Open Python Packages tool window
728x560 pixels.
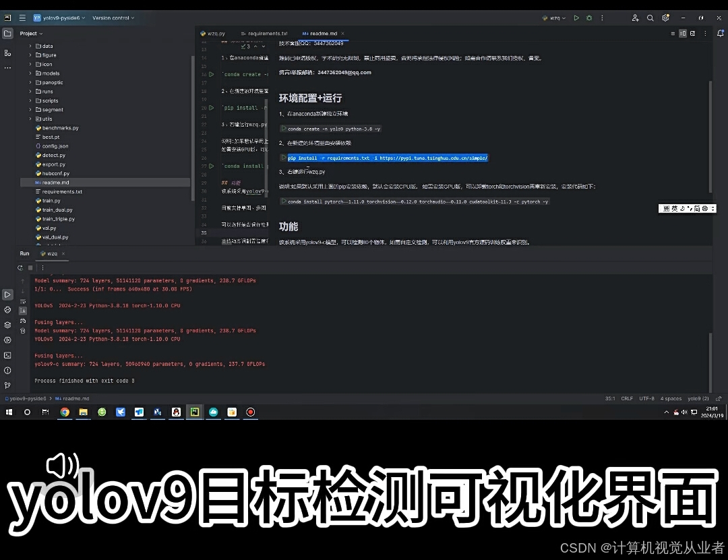pyautogui.click(x=7, y=325)
